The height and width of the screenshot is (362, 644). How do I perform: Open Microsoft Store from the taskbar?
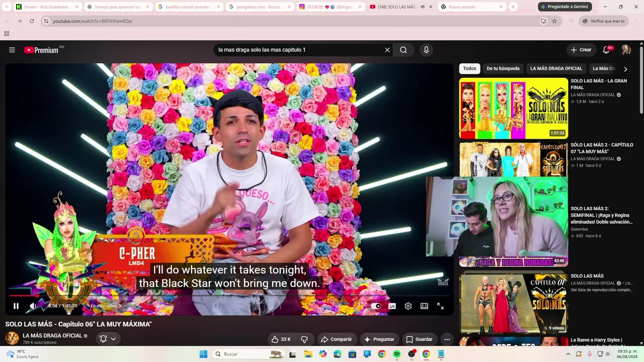click(x=352, y=354)
